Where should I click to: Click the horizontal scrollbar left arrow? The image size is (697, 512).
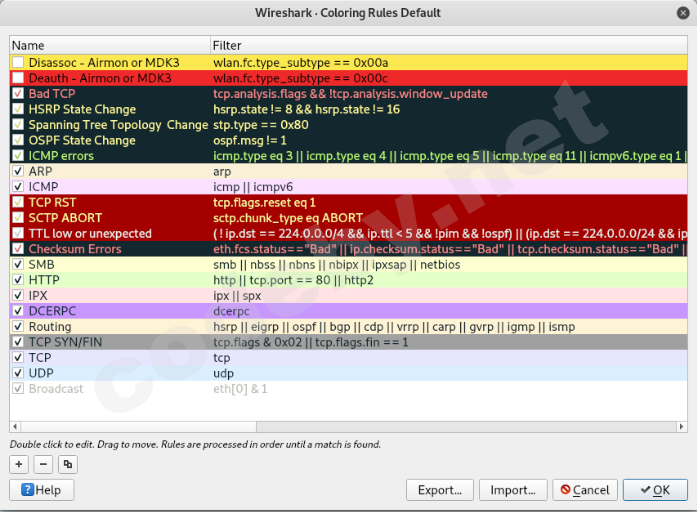[x=15, y=427]
